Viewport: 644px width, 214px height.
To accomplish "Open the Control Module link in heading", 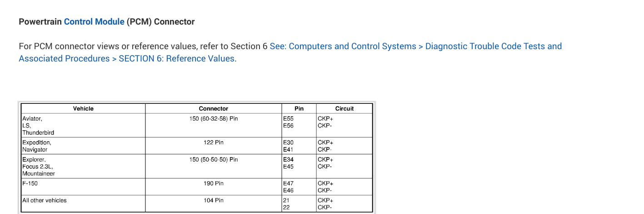I will click(94, 21).
